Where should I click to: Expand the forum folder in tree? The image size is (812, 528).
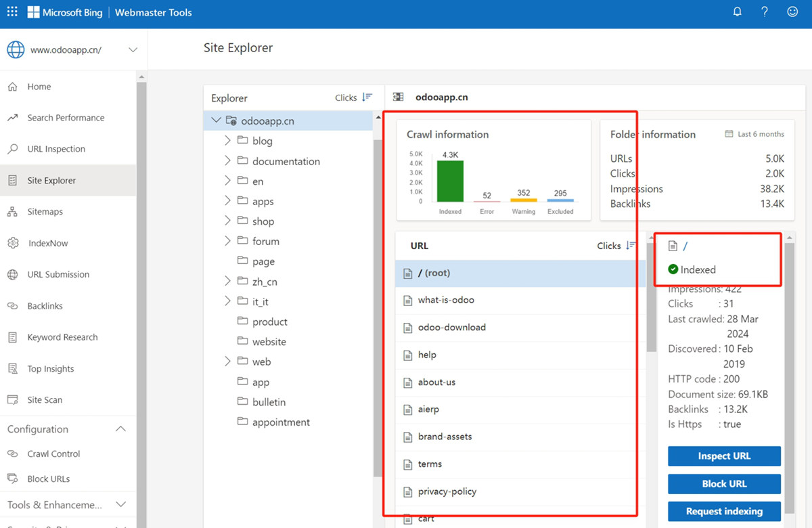pos(228,241)
